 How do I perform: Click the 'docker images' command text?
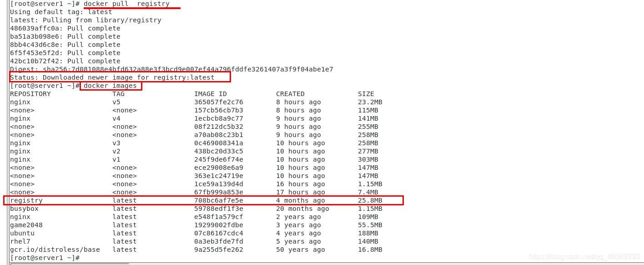110,86
